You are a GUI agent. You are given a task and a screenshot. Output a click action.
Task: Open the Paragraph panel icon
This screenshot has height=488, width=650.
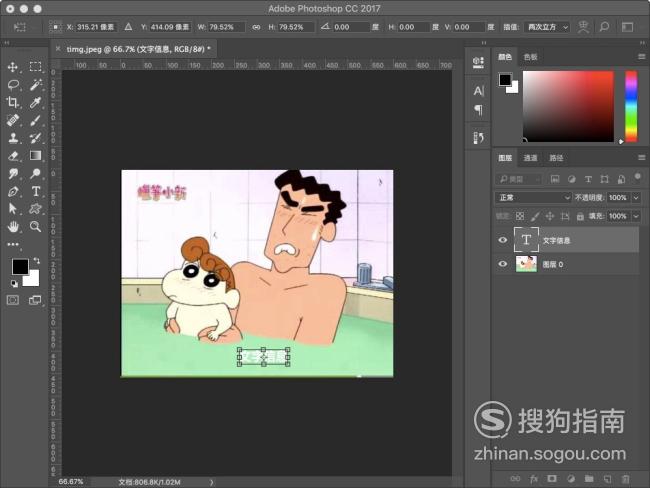coord(478,110)
